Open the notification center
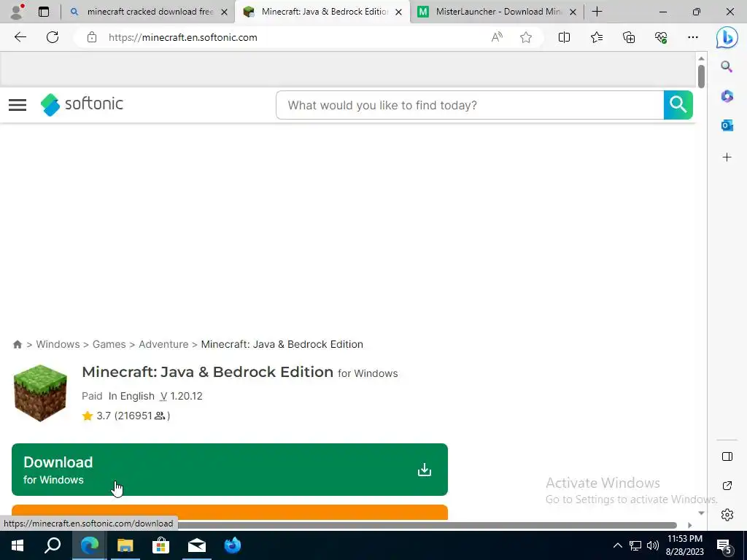This screenshot has width=747, height=560. (x=724, y=546)
